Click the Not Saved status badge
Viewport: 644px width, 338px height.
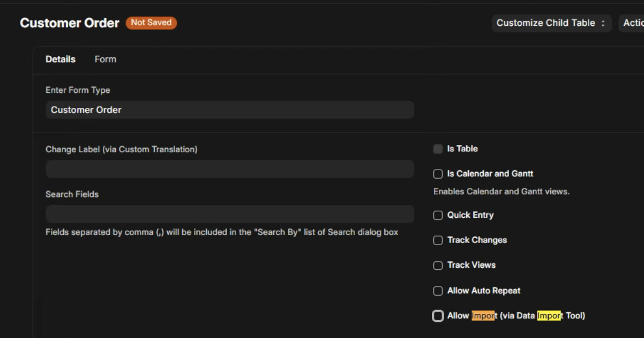coord(151,23)
